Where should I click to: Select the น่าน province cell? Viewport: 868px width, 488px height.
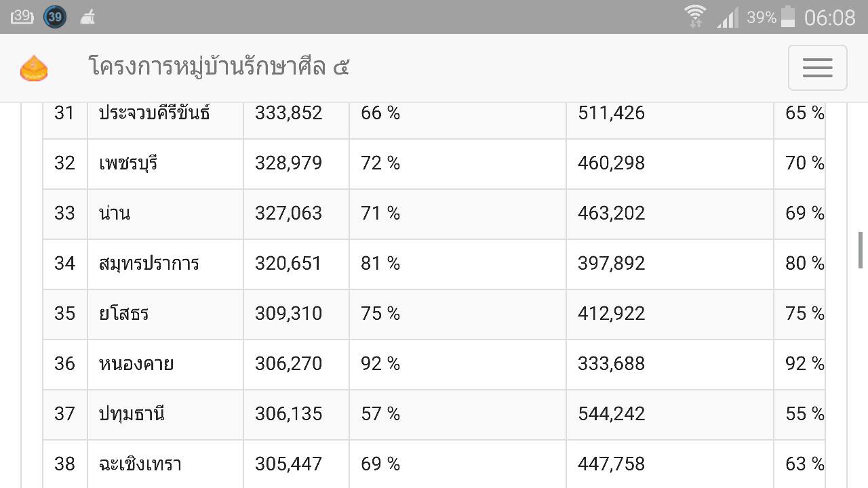tap(165, 214)
